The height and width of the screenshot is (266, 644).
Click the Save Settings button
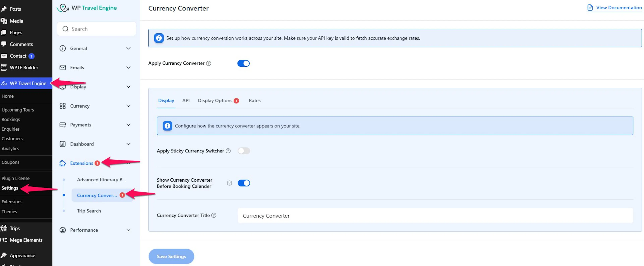[171, 256]
